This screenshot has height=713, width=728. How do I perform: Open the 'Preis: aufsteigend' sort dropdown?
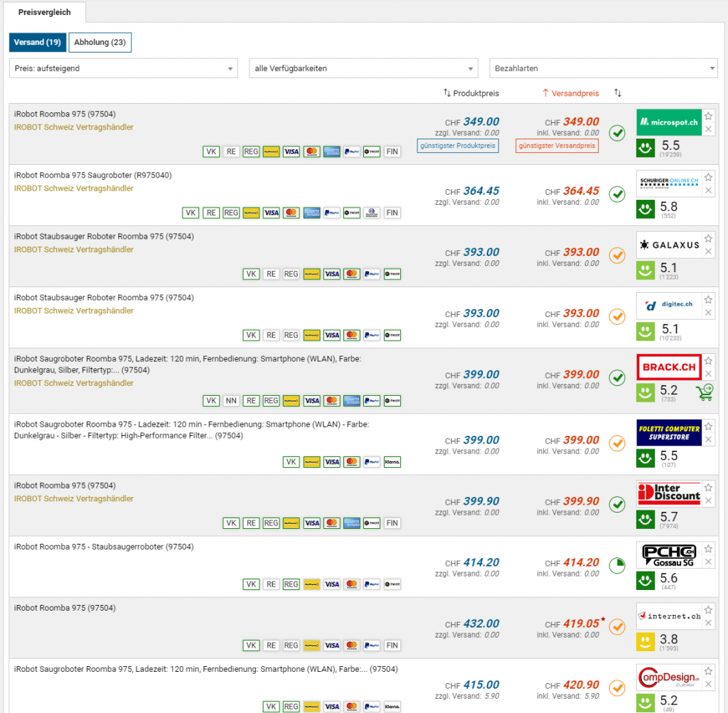coord(124,68)
